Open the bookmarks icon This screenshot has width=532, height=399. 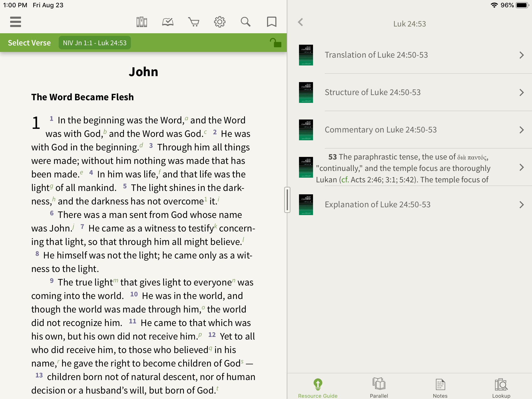271,22
